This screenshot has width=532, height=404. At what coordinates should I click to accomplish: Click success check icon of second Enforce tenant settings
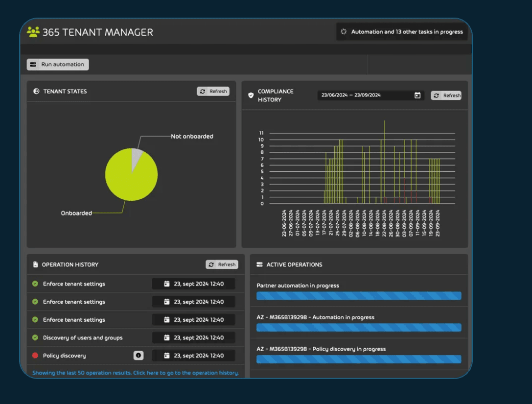pyautogui.click(x=35, y=302)
